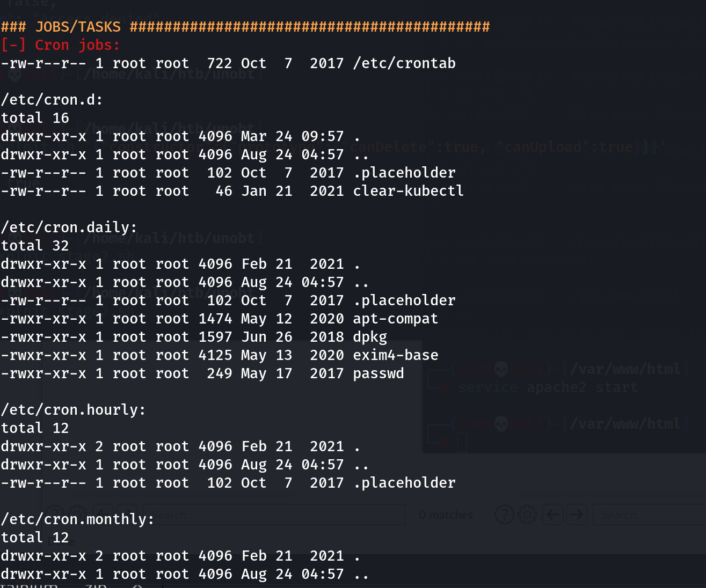Click the dpkg script name

[x=370, y=337]
